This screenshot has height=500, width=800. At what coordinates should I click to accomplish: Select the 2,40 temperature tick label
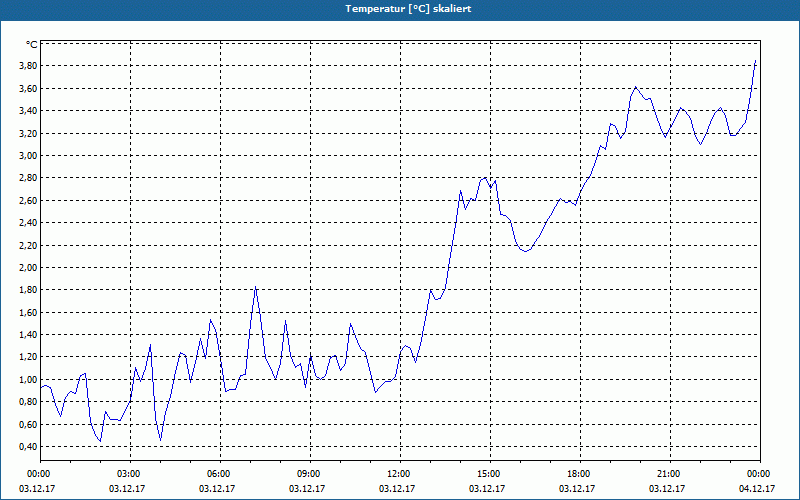[28, 222]
